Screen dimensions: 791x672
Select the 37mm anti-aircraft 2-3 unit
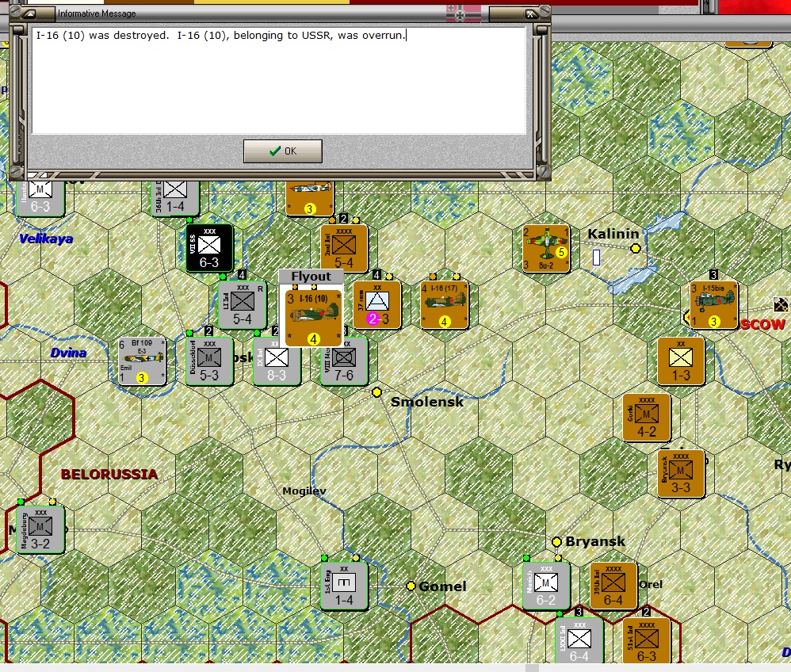click(377, 305)
